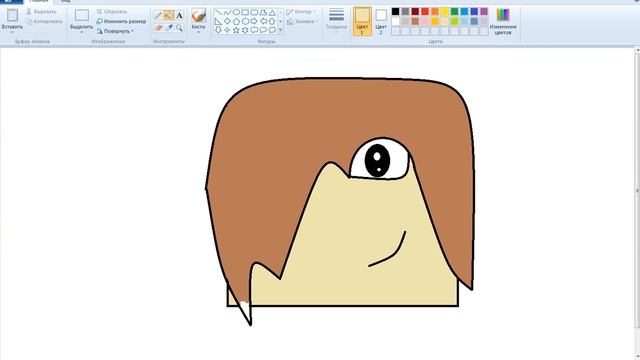The image size is (640, 360).
Task: Pick the oval callout shape
Action: pos(263,30)
